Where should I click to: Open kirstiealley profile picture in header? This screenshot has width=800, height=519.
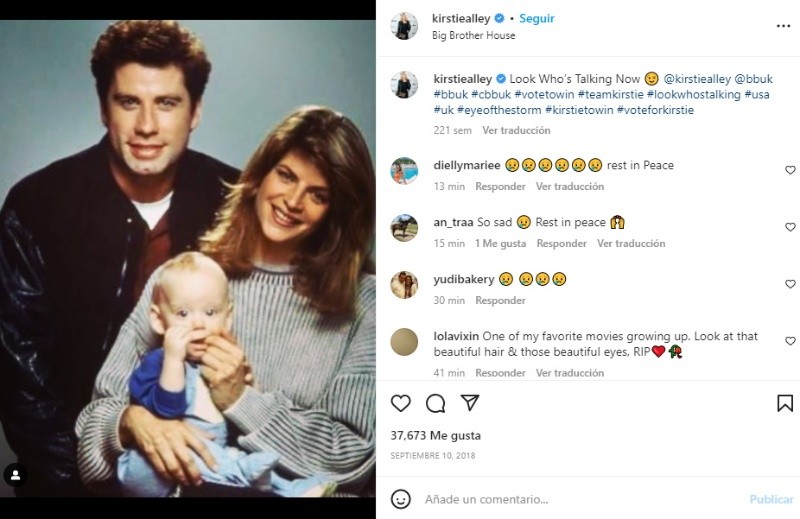tap(405, 26)
